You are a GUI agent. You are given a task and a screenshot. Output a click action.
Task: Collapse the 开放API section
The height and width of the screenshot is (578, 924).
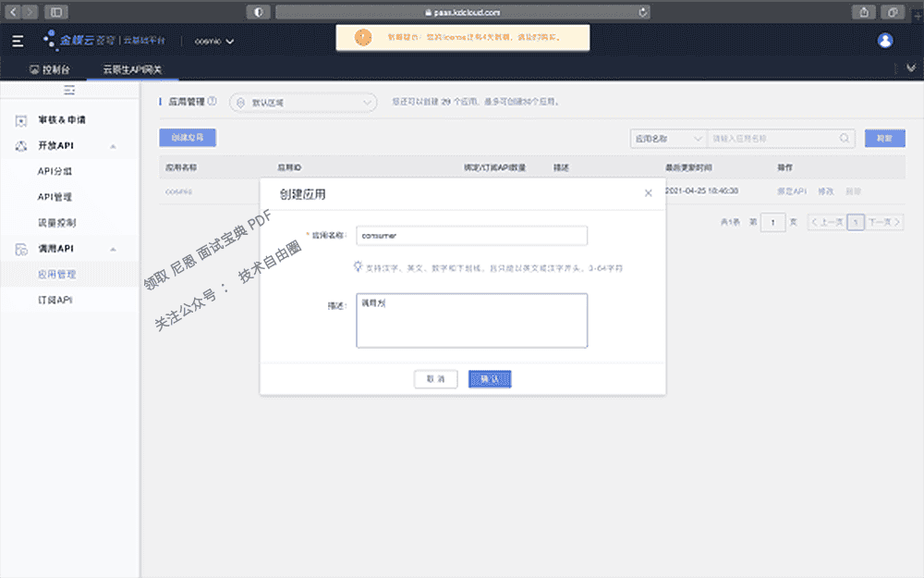115,145
